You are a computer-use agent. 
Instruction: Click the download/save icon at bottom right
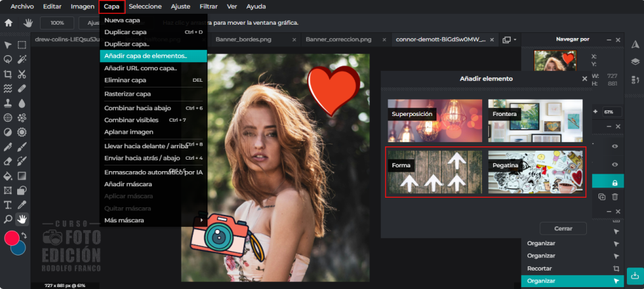[x=634, y=276]
